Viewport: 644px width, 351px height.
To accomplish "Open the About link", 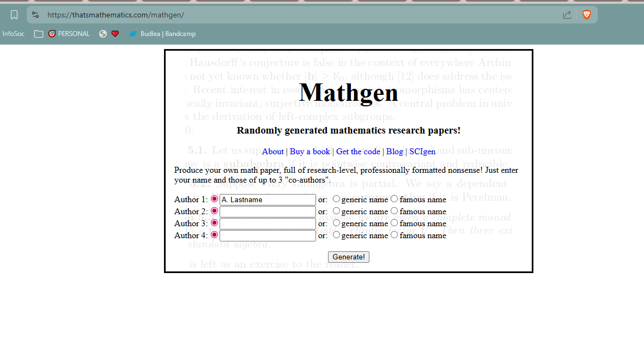I will coord(272,152).
